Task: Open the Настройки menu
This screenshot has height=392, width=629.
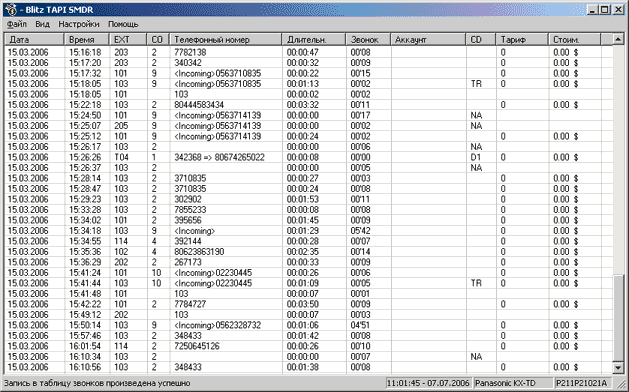Action: click(79, 24)
